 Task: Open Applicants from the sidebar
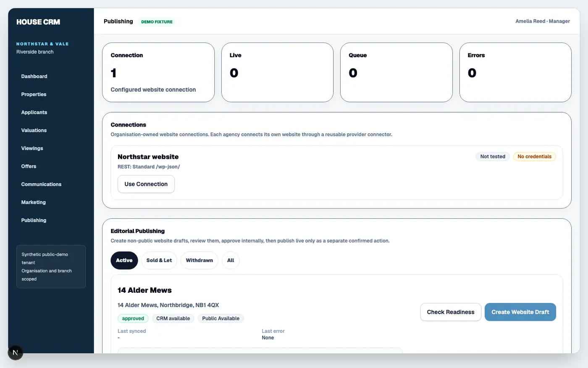[34, 113]
